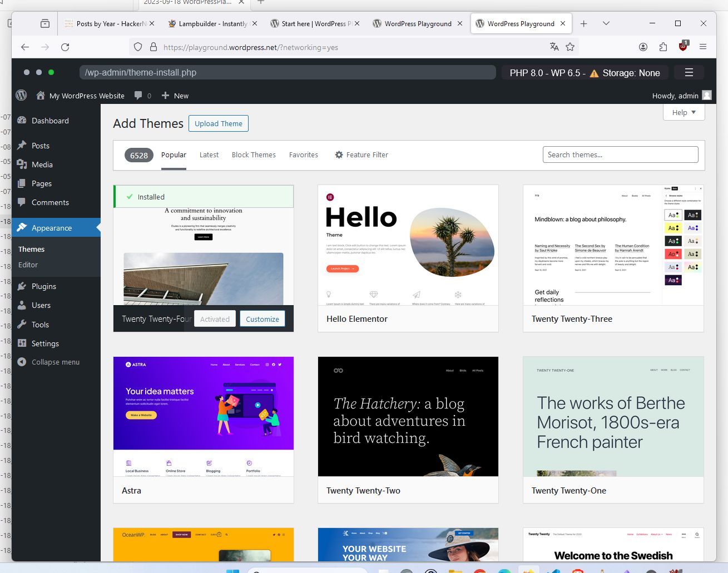
Task: Bookmark this page with the star icon
Action: pyautogui.click(x=570, y=47)
